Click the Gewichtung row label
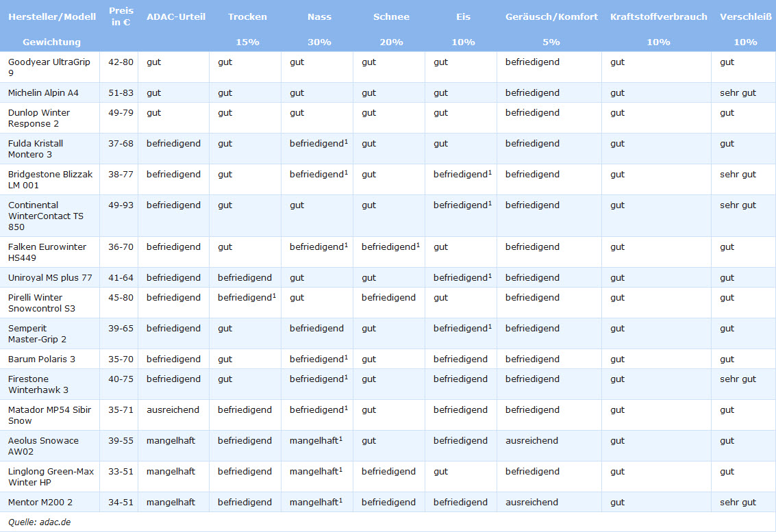 (x=51, y=42)
